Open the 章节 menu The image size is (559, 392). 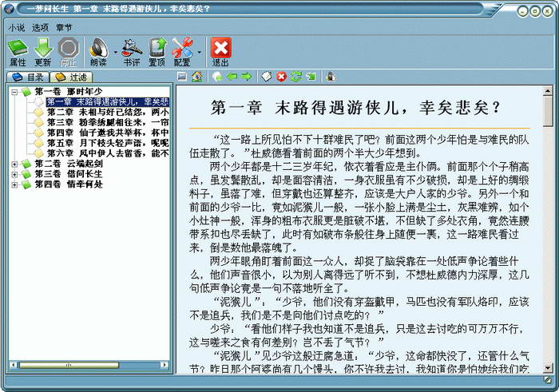[64, 27]
